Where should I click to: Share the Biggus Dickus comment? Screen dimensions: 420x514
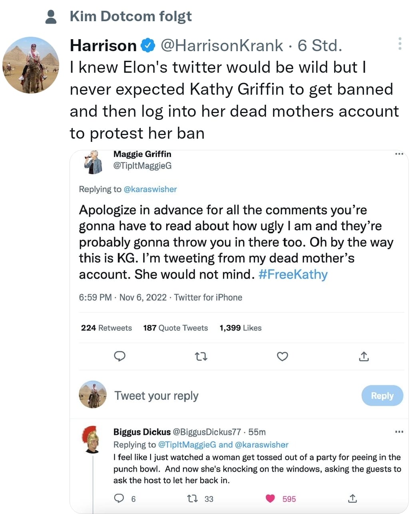click(x=352, y=498)
